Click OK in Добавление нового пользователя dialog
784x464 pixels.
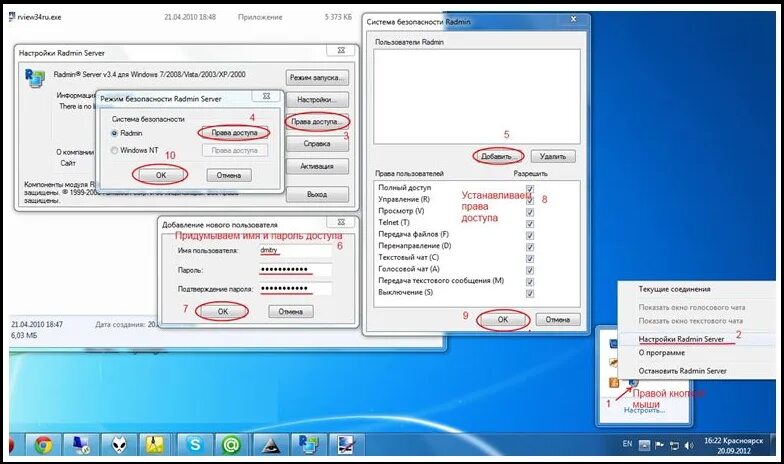[x=223, y=312]
